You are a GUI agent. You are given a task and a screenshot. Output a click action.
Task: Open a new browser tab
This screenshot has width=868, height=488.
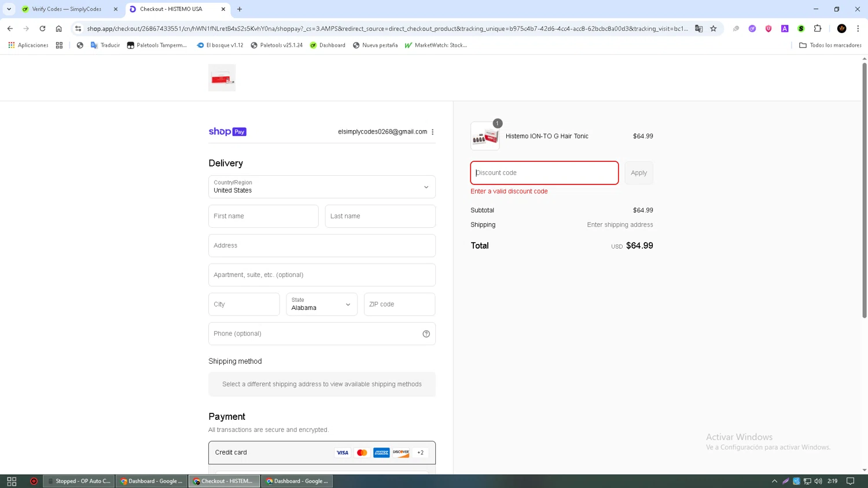click(x=240, y=9)
